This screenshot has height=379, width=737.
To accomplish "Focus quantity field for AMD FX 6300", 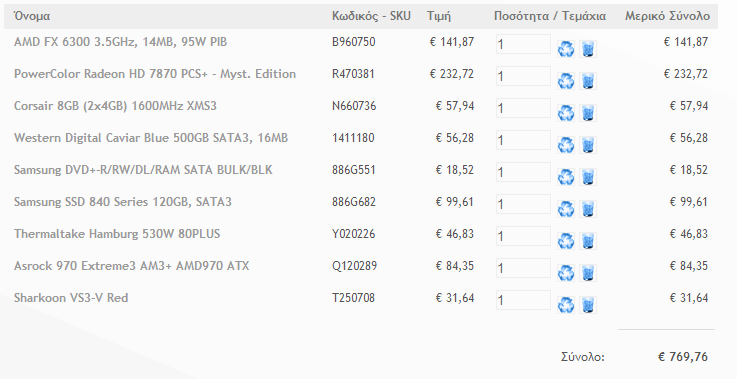I will coord(523,44).
